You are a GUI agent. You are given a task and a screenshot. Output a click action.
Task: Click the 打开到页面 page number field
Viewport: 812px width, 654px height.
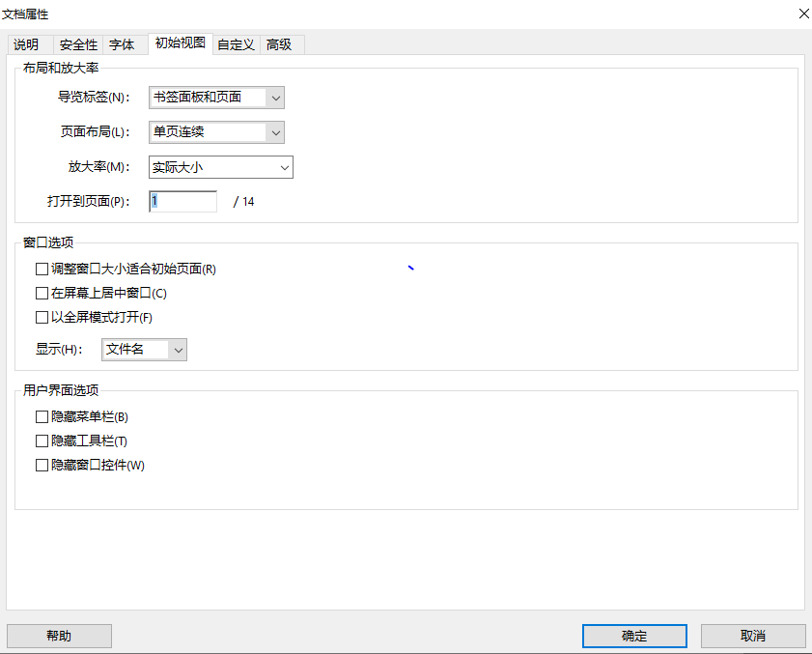tap(183, 201)
